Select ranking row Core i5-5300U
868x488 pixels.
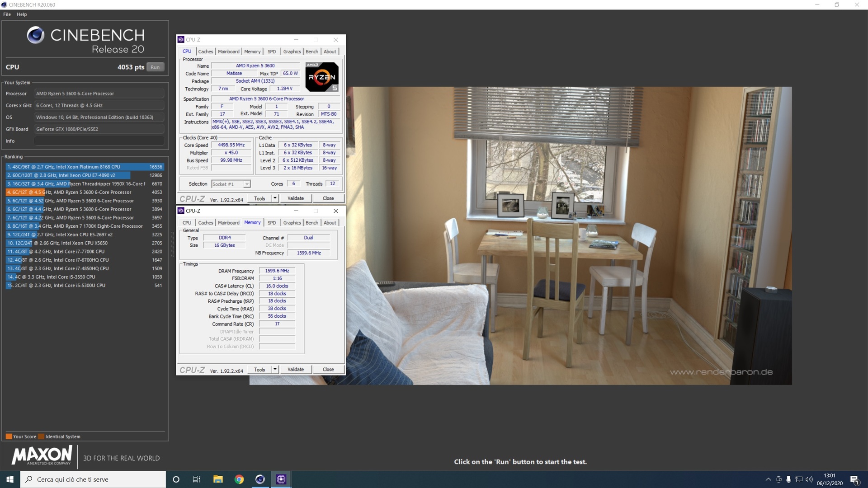(x=85, y=286)
